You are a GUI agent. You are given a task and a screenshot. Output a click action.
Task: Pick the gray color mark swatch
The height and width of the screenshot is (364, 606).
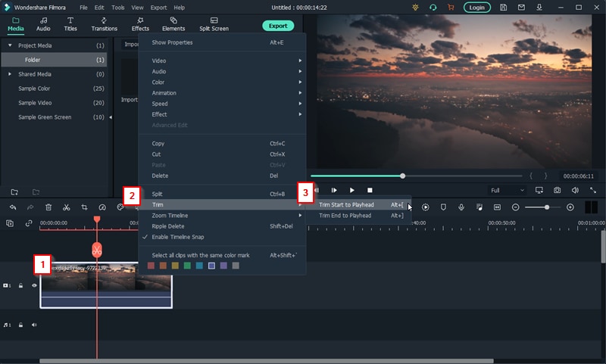[236, 266]
